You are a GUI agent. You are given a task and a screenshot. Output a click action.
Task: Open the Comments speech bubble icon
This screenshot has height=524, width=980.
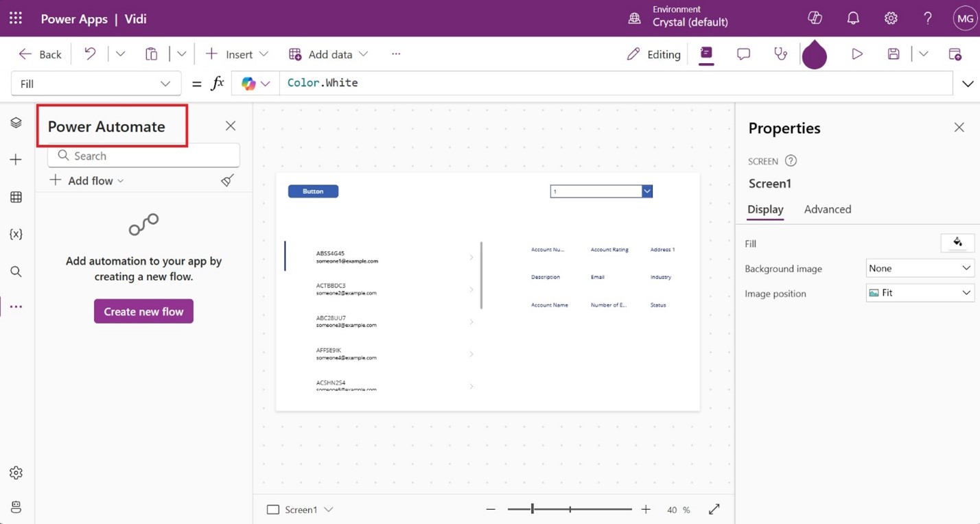tap(743, 54)
